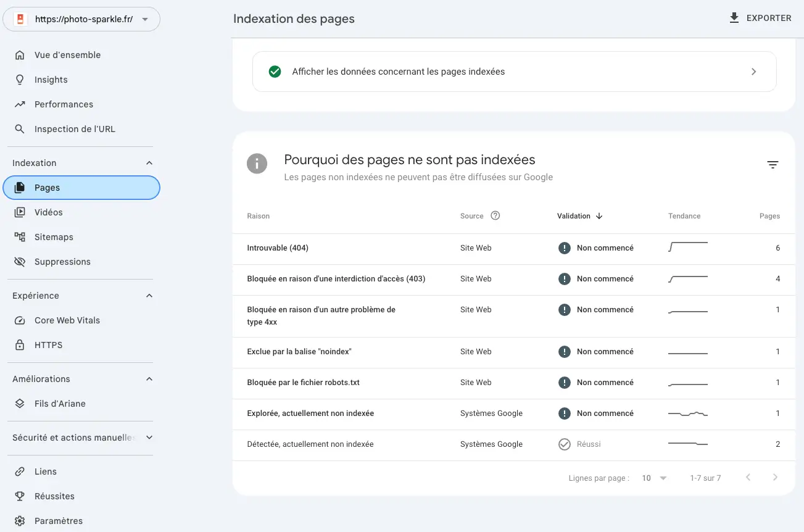Open Inspection de l'URL menu item
804x532 pixels.
pos(81,129)
